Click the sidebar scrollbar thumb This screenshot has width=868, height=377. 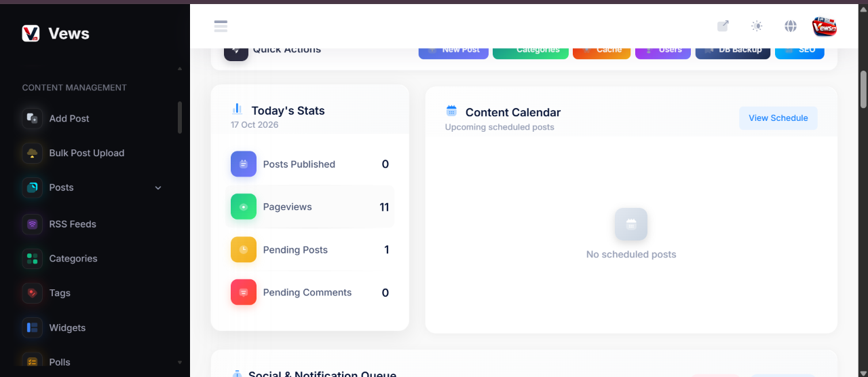coord(180,118)
